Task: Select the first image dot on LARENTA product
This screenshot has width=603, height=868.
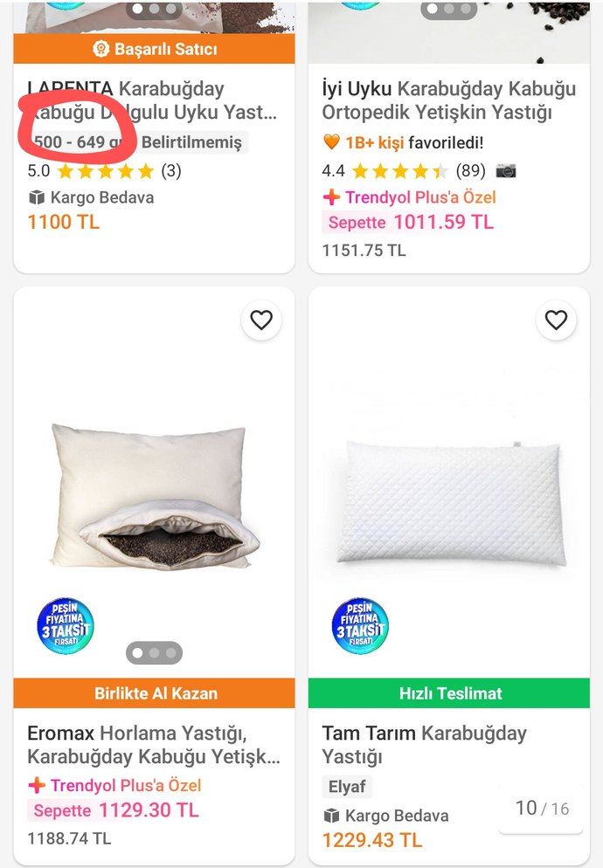Action: [x=137, y=9]
